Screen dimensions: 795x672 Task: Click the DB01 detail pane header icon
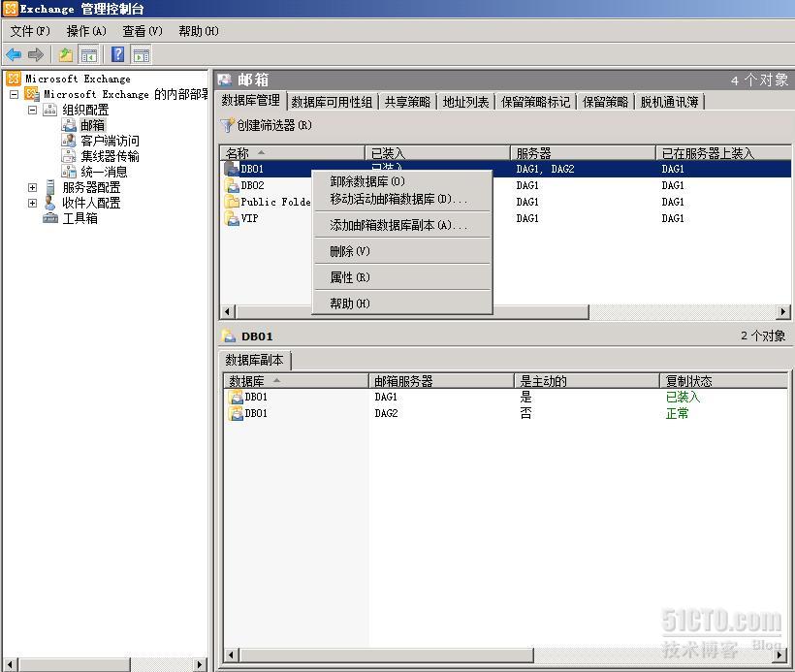[x=229, y=336]
